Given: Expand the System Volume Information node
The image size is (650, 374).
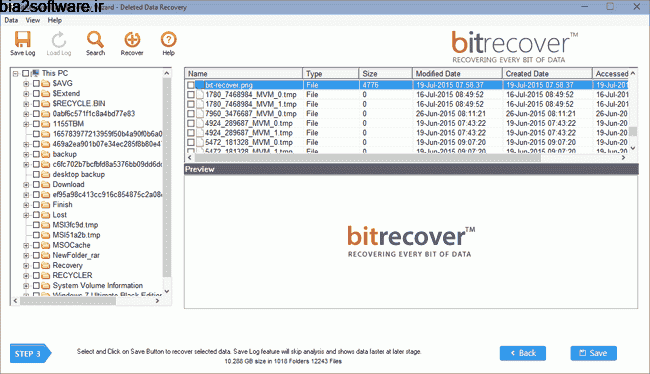Looking at the screenshot, I should coord(26,286).
